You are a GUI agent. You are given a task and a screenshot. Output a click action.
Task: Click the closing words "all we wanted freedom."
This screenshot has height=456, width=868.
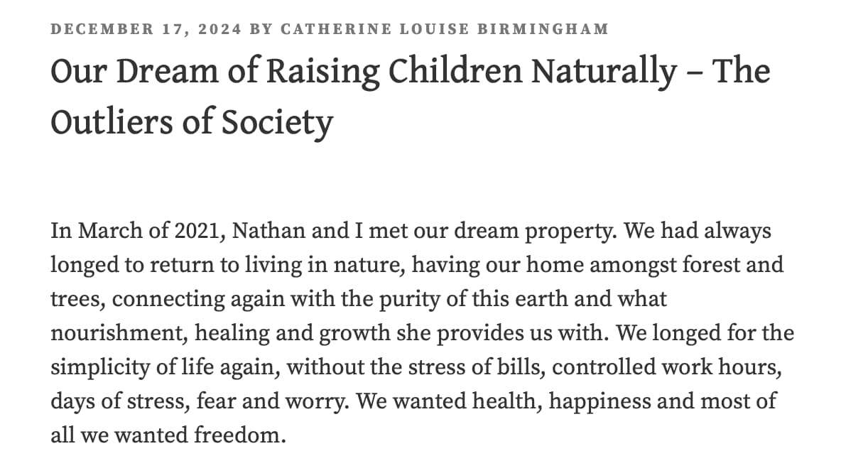point(168,435)
